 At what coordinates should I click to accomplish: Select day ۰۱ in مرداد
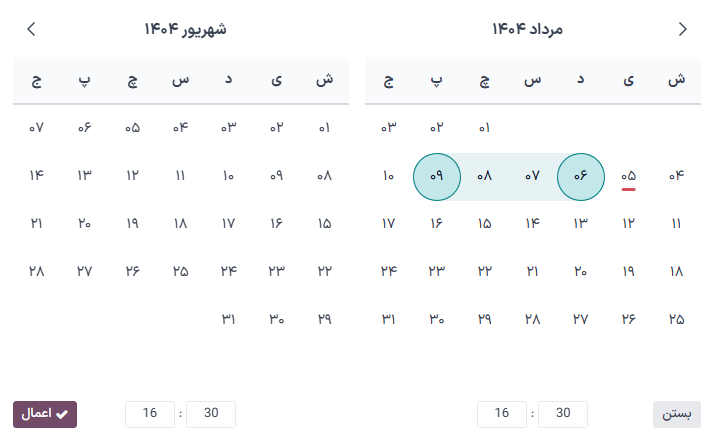(485, 128)
